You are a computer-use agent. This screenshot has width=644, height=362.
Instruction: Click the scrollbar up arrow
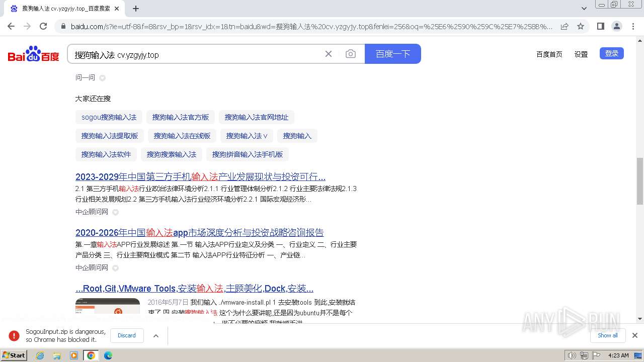[x=640, y=40]
